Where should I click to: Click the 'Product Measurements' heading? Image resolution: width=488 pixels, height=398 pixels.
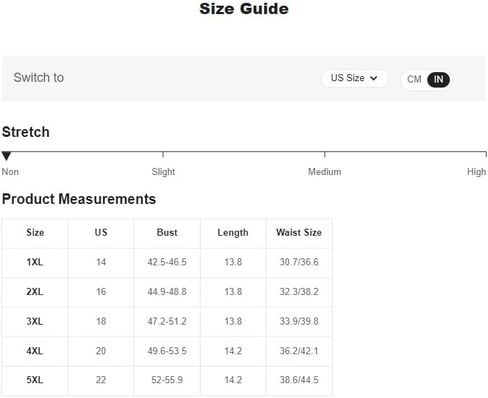tap(79, 199)
